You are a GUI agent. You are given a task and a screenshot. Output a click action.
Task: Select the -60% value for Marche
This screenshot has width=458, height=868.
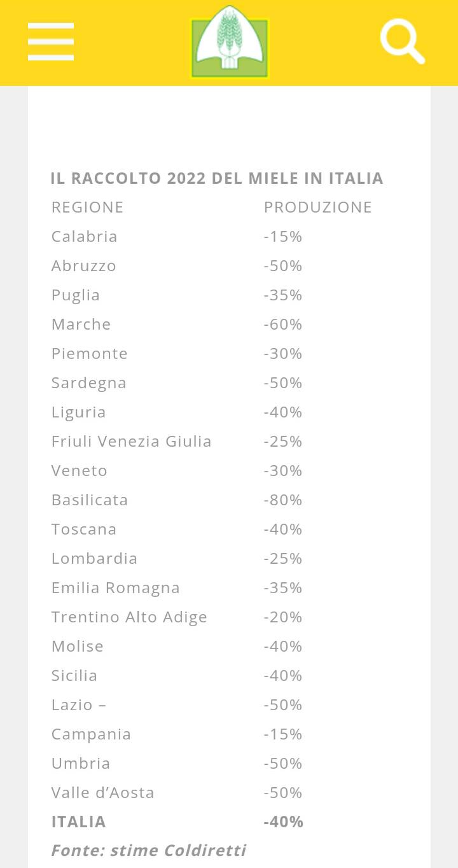pyautogui.click(x=282, y=324)
